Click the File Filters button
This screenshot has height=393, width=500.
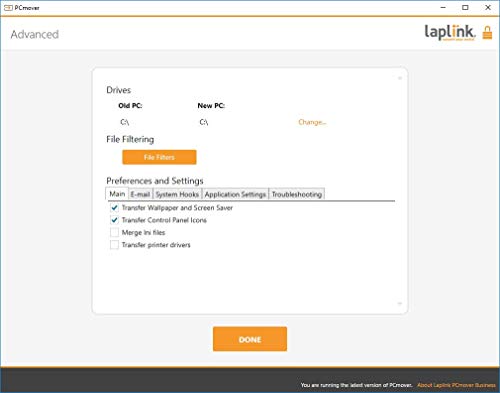point(159,157)
